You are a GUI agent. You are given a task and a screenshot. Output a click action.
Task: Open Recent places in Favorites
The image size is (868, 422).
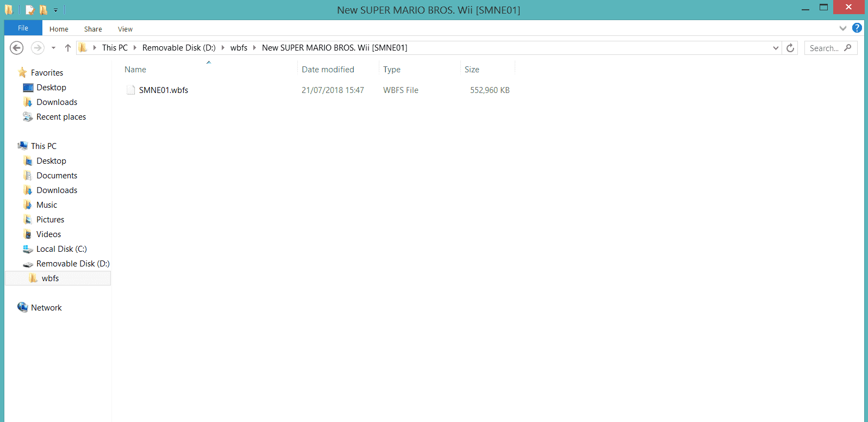point(61,117)
